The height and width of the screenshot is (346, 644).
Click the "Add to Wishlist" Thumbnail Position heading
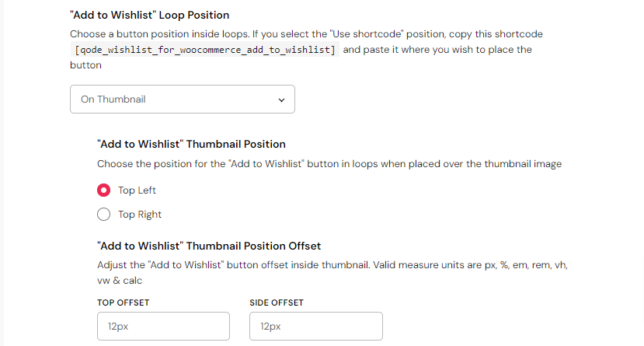(191, 144)
